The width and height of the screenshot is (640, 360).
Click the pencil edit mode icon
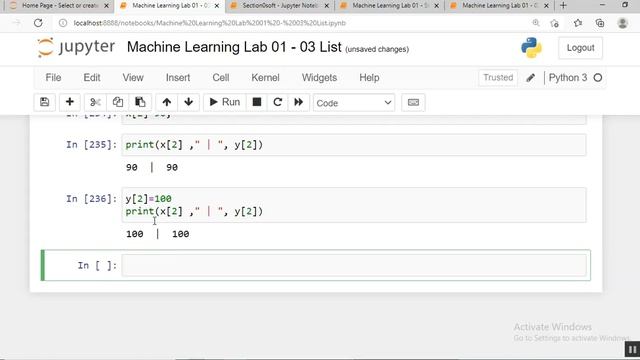coord(531,78)
